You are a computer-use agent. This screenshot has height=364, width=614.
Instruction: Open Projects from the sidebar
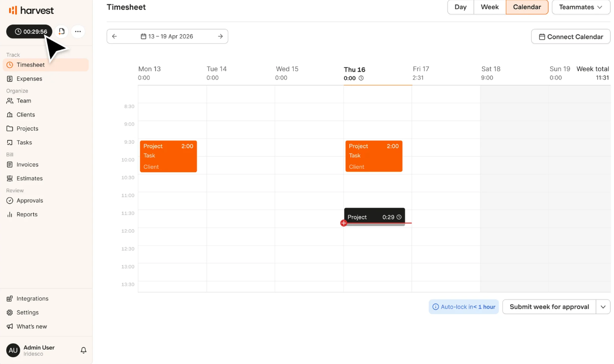46,129
